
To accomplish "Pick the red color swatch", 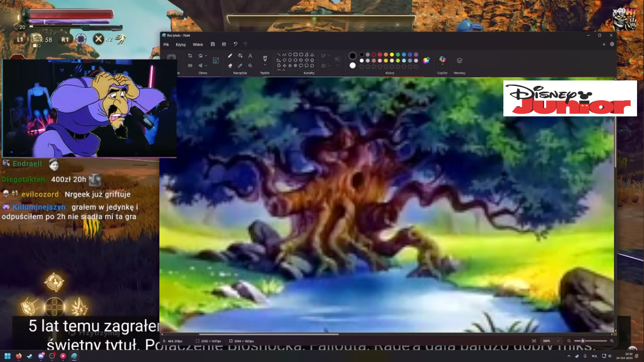I will [x=379, y=54].
